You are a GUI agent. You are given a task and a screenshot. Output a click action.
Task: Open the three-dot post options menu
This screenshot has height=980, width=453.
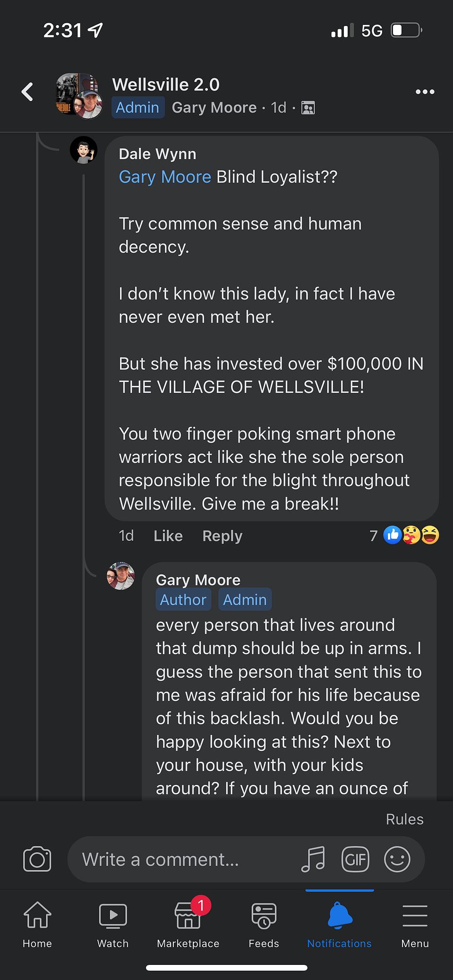tap(425, 92)
